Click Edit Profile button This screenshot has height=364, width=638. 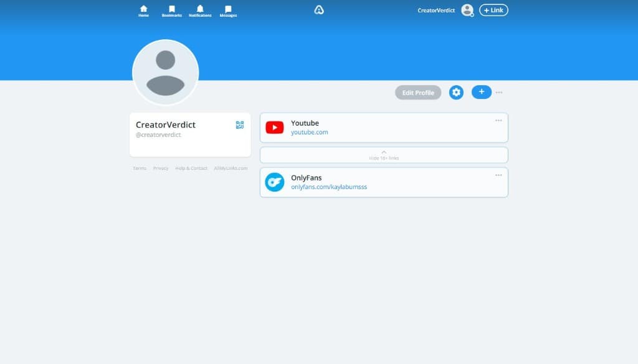[418, 93]
